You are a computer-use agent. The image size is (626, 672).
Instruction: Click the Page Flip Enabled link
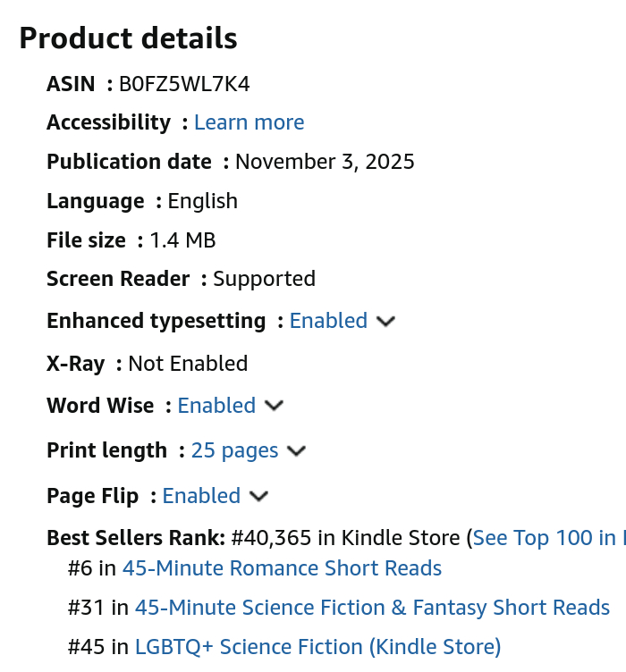pos(201,496)
